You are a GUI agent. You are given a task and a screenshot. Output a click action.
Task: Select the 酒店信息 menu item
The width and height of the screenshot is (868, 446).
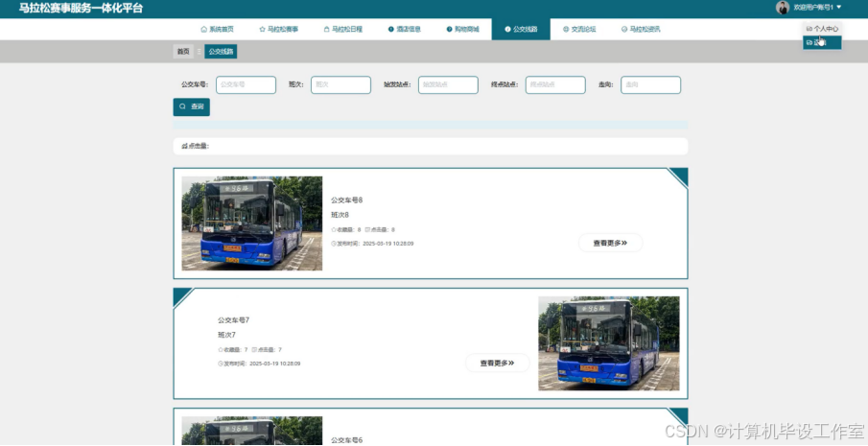point(404,30)
